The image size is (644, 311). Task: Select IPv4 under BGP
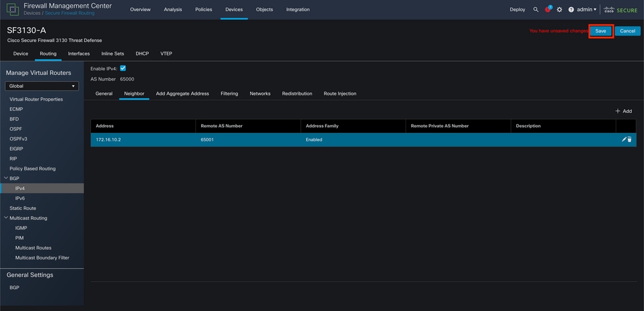click(42, 188)
